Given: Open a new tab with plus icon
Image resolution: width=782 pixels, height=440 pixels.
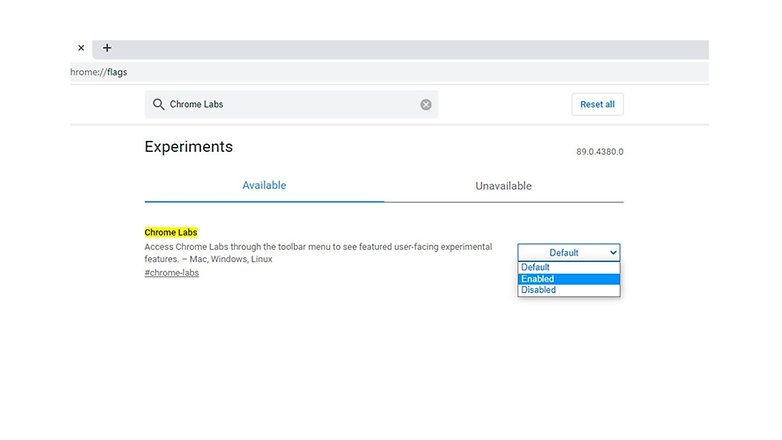Looking at the screenshot, I should click(107, 48).
